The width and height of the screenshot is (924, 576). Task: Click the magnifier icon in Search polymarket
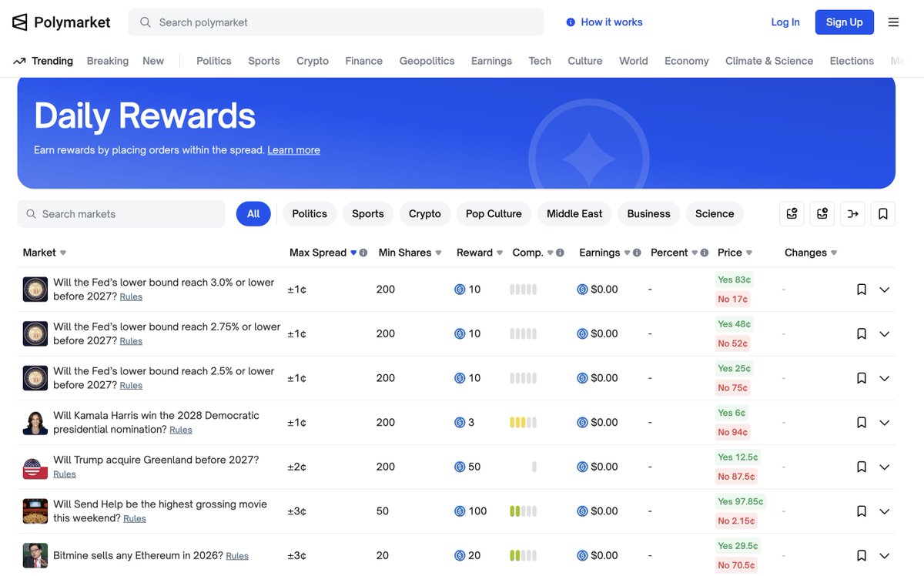point(145,22)
